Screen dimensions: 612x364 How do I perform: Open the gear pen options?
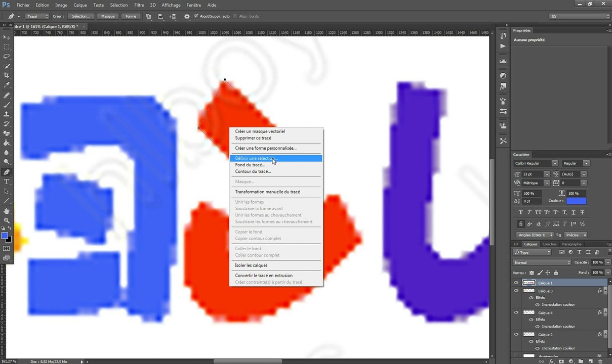click(187, 16)
